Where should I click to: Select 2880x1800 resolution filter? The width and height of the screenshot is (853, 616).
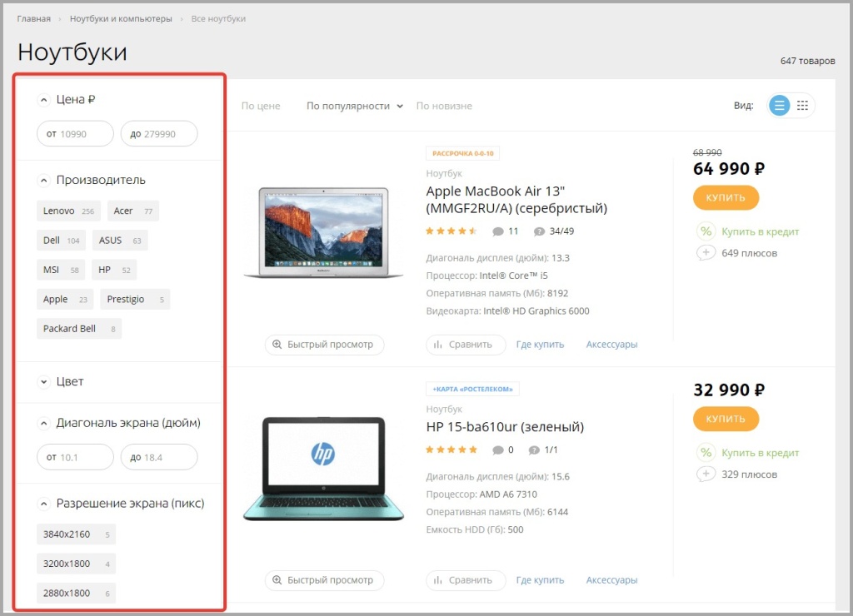coord(76,593)
